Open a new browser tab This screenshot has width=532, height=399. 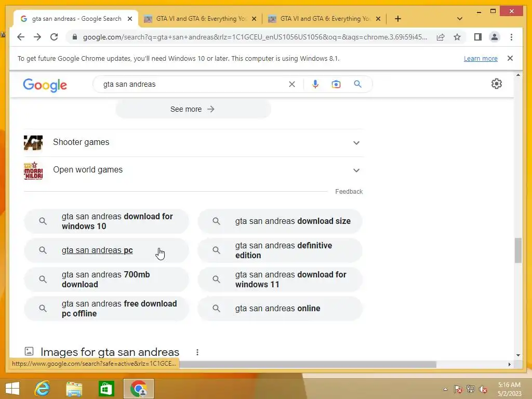pos(398,19)
